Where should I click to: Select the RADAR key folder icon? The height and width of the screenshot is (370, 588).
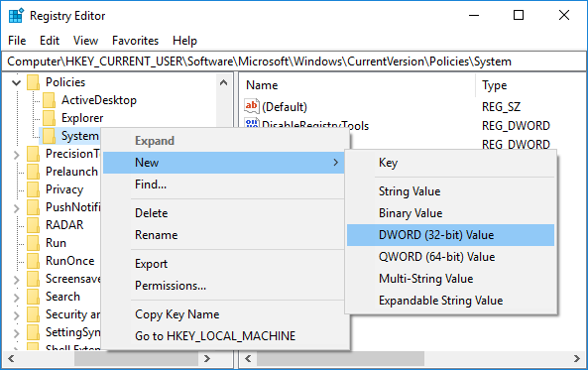pos(33,225)
